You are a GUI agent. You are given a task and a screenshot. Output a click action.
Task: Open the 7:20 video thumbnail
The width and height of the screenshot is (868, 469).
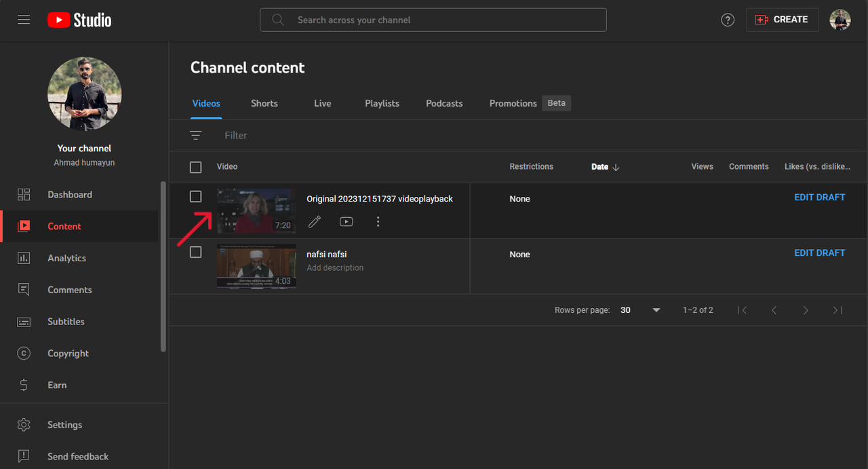pos(256,211)
